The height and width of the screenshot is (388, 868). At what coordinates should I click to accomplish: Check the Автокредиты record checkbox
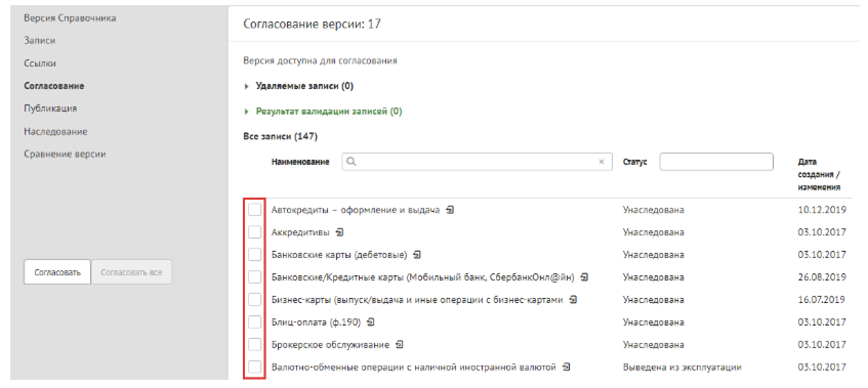[x=255, y=210]
